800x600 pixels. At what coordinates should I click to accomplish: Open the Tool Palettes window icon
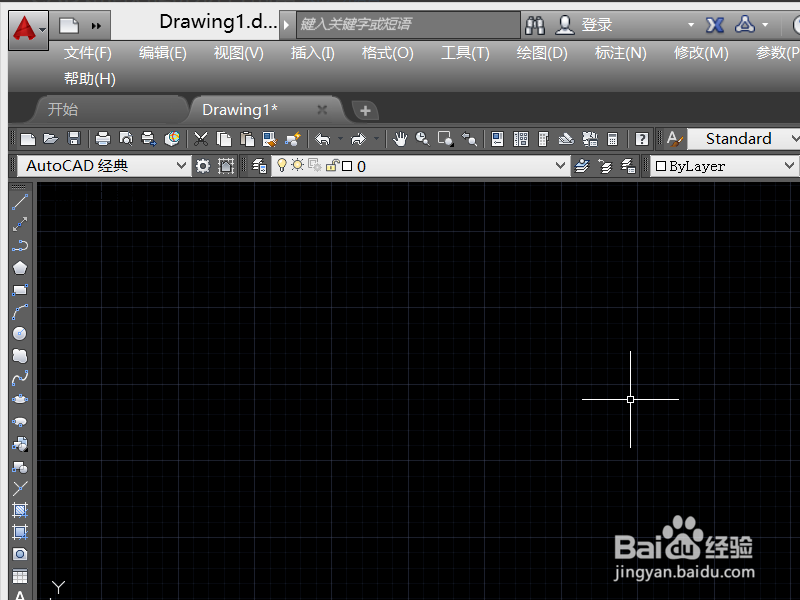click(x=543, y=139)
